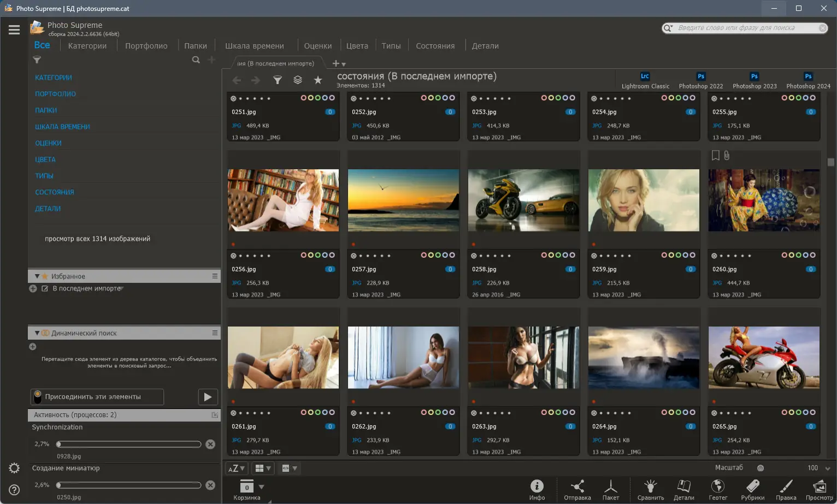Toggle the Присоединить эти элементы switch
The width and height of the screenshot is (837, 504).
(38, 397)
